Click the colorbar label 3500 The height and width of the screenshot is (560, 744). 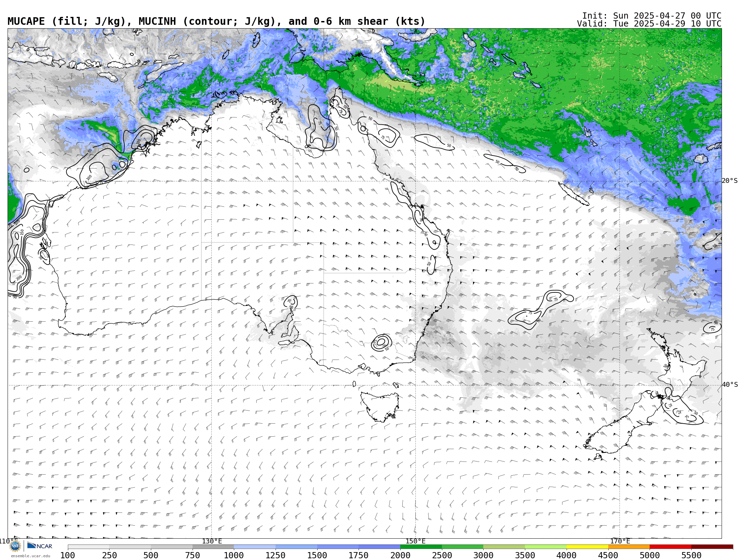tap(525, 555)
